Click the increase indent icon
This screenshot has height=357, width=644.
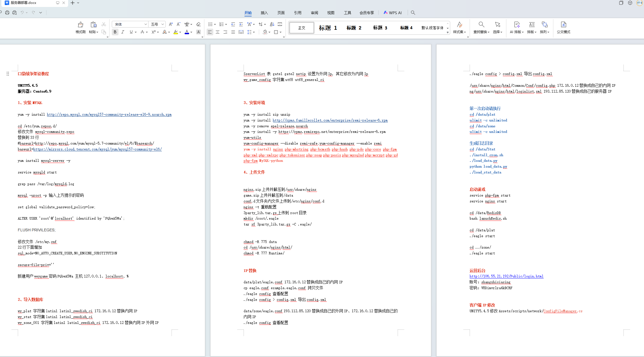click(241, 24)
